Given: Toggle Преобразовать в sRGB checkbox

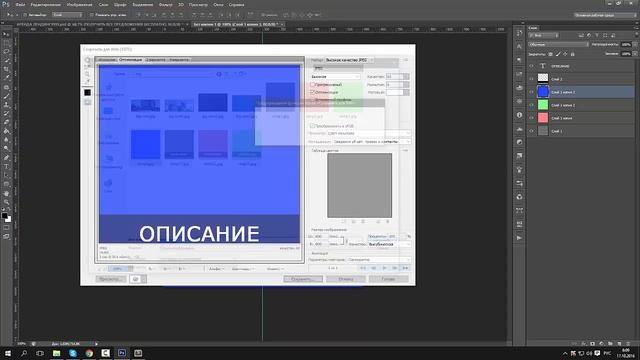Looking at the screenshot, I should [x=312, y=126].
